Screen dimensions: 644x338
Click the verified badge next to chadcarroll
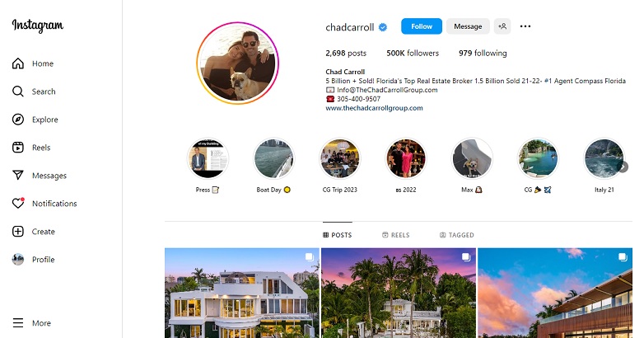[x=383, y=27]
